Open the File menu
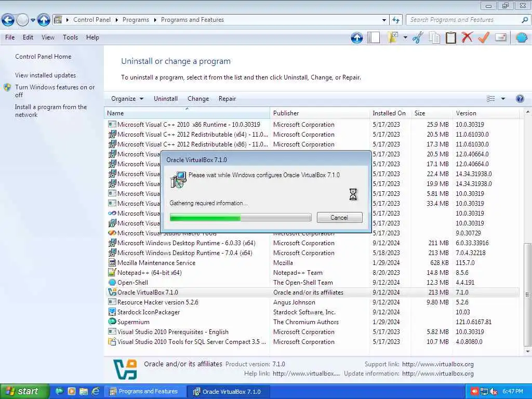532x399 pixels. coord(10,37)
